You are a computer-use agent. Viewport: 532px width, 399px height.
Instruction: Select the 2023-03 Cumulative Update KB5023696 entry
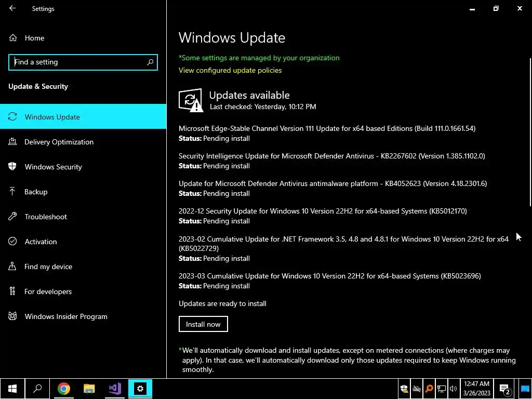coord(330,281)
